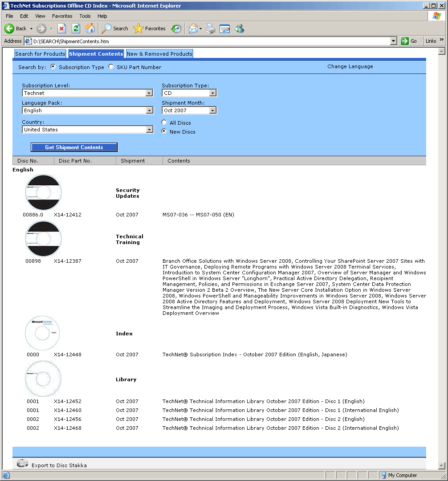Select the SKU Part Number radio button
This screenshot has width=448, height=481.
click(x=111, y=66)
